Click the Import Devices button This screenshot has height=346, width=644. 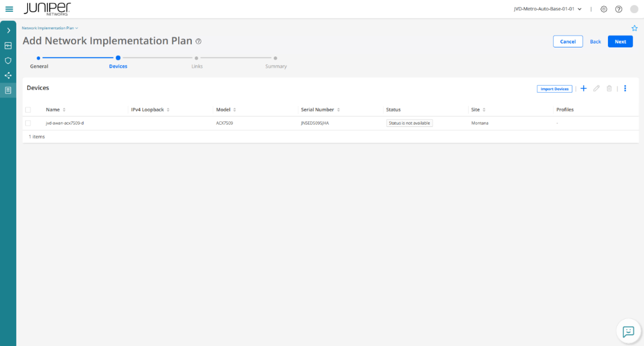554,89
